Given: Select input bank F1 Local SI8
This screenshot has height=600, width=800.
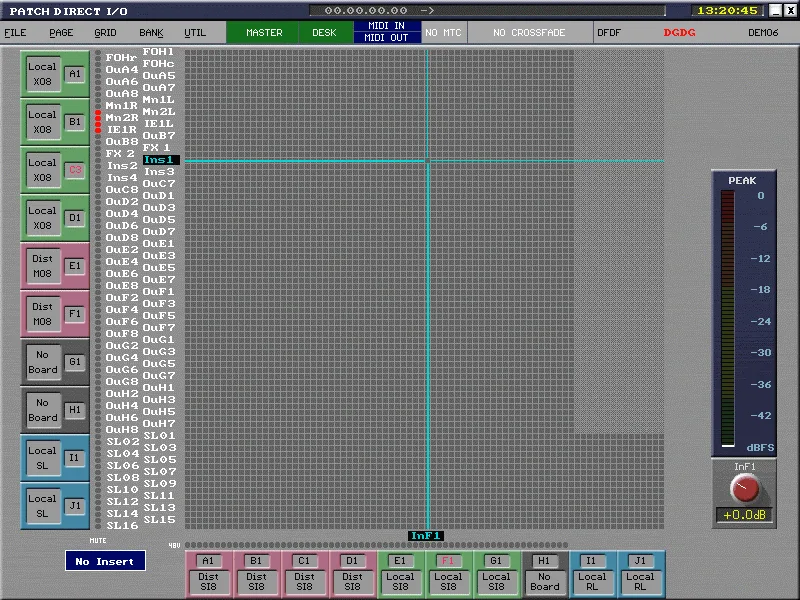Looking at the screenshot, I should [448, 574].
